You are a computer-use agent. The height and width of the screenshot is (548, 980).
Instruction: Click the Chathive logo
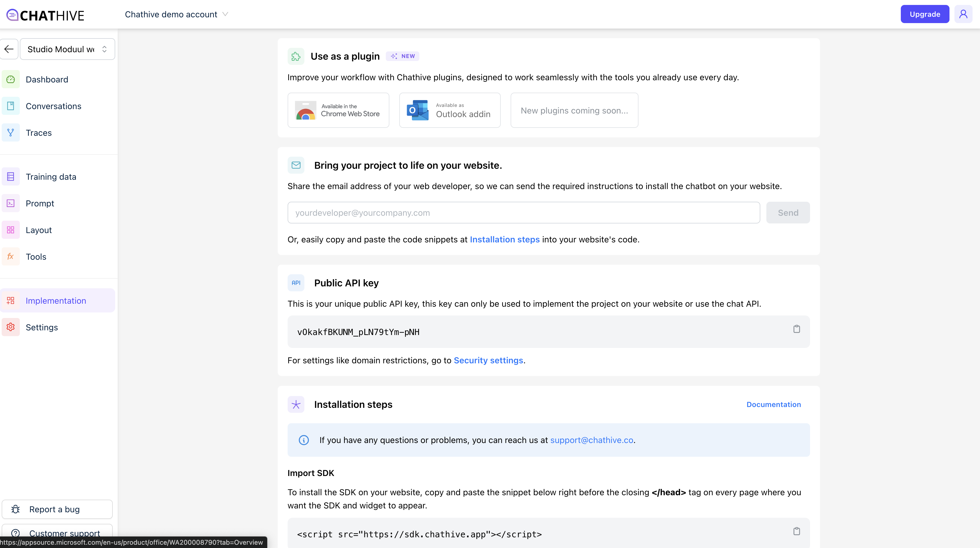coord(46,15)
